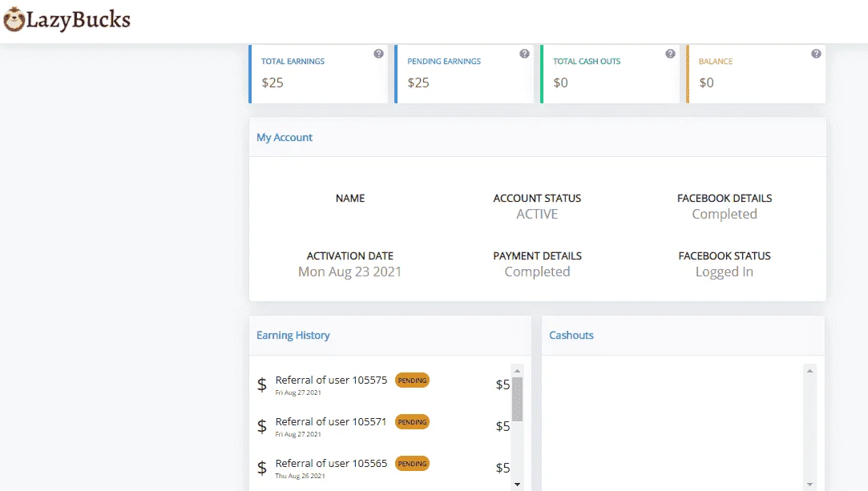
Task: Click Pending badge for user 105575 referral
Action: click(413, 380)
